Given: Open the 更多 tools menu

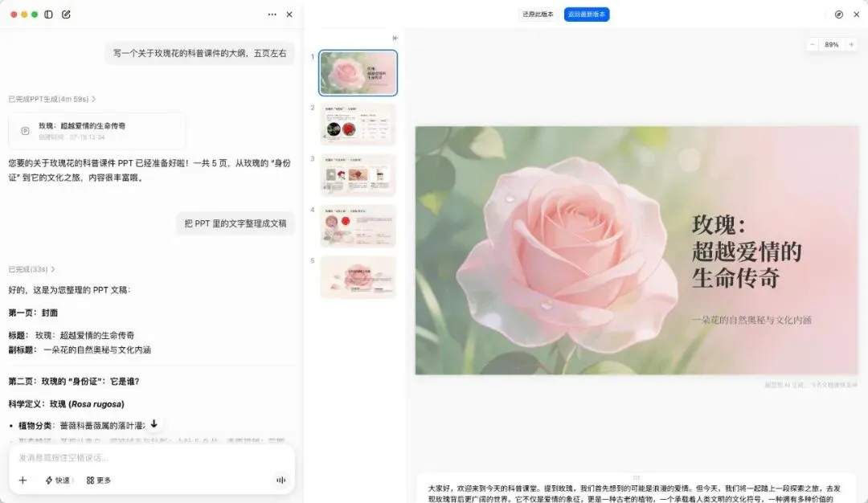Looking at the screenshot, I should tap(99, 481).
